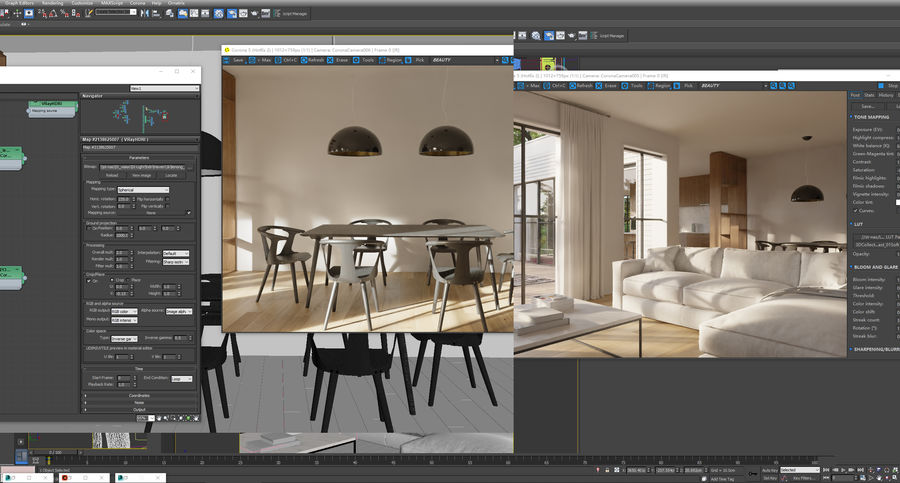The image size is (900, 483).
Task: Enable Flip horizontally checkbox
Action: click(167, 199)
